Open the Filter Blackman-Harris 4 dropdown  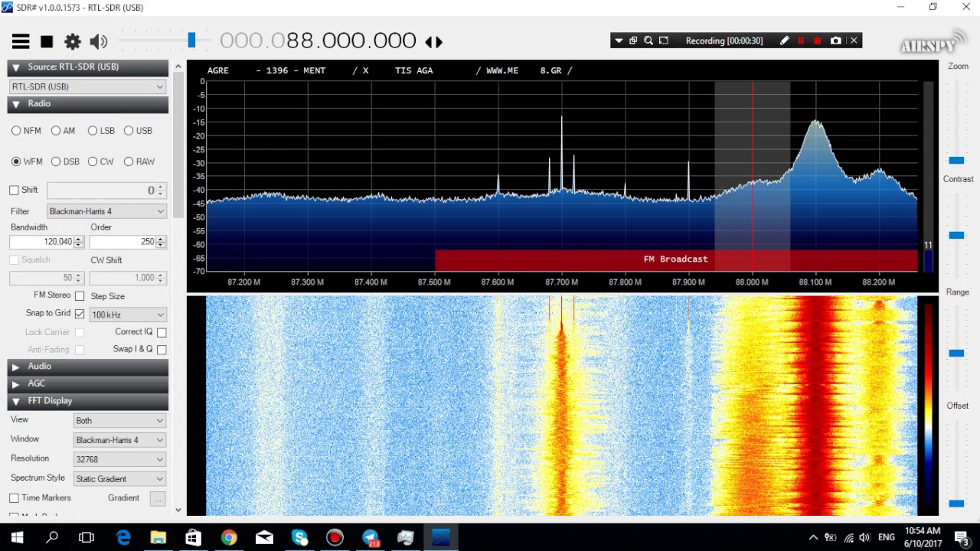click(x=106, y=211)
